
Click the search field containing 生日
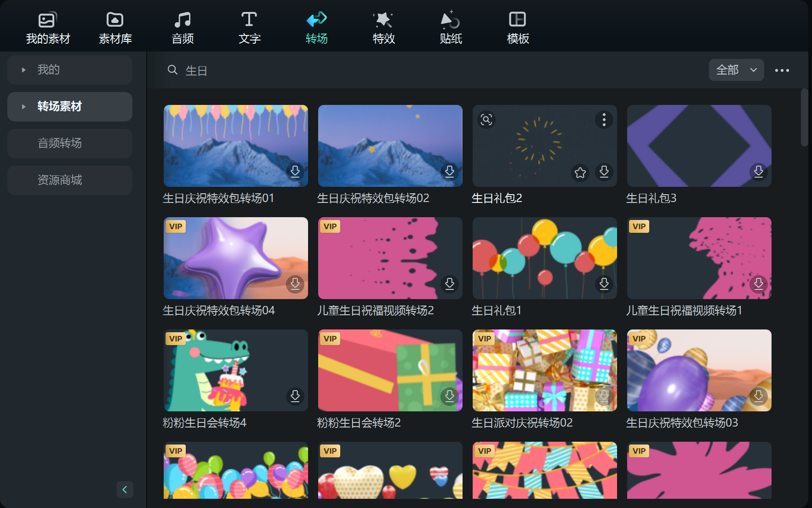tap(414, 70)
